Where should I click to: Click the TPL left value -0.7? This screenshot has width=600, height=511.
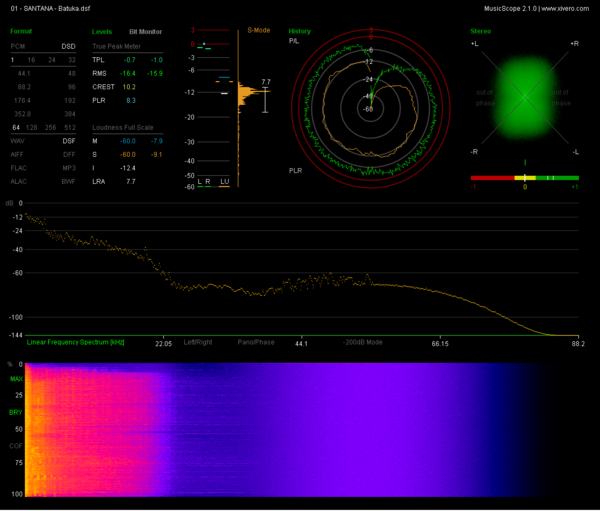(130, 60)
